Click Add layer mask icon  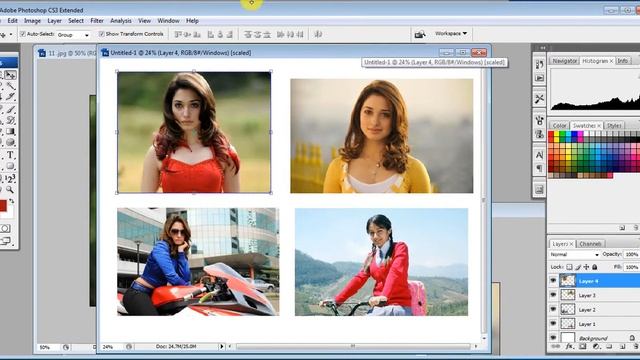coord(583,347)
